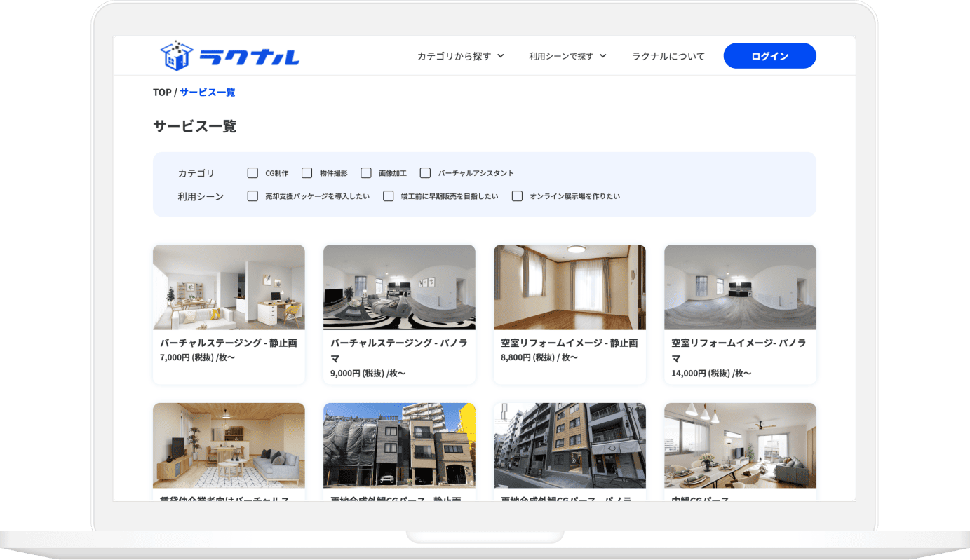Check the 物件撮影 category checkbox

coord(307,172)
